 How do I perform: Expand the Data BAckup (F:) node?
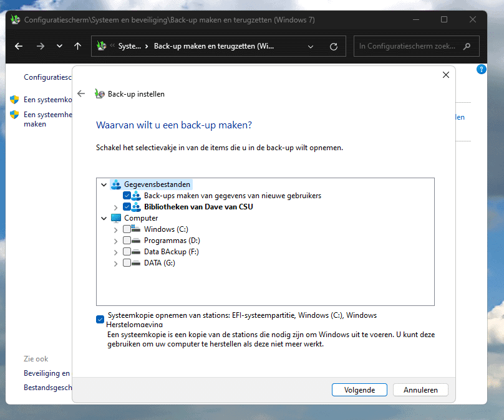click(x=116, y=252)
